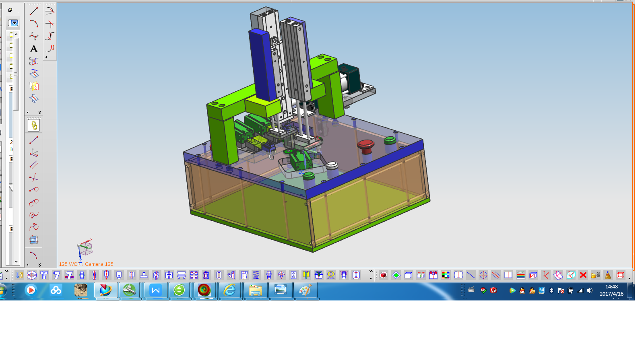The image size is (644, 362).
Task: Click the volume speaker icon in system tray
Action: pos(590,290)
